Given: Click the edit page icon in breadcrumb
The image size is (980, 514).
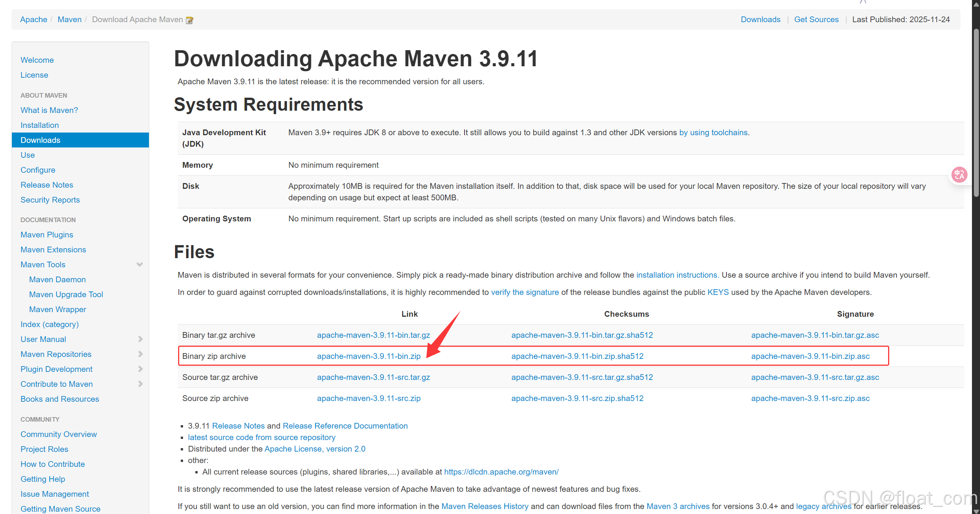Looking at the screenshot, I should (189, 20).
